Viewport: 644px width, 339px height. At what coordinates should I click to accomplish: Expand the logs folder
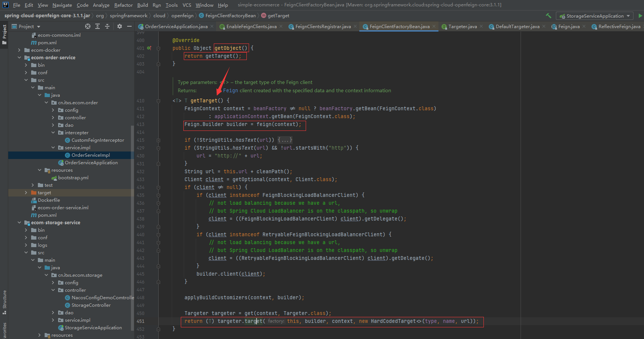point(26,245)
